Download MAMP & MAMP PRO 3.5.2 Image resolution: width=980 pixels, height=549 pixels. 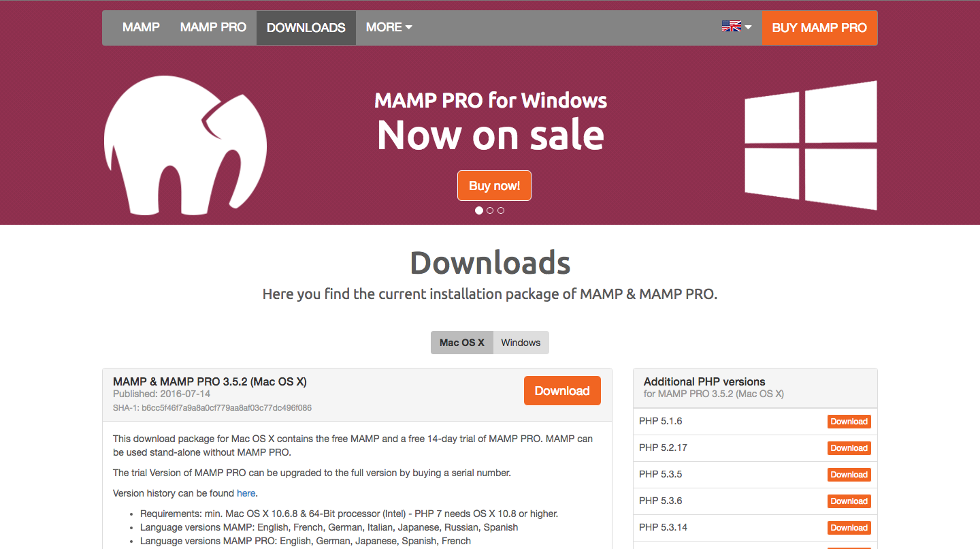562,390
